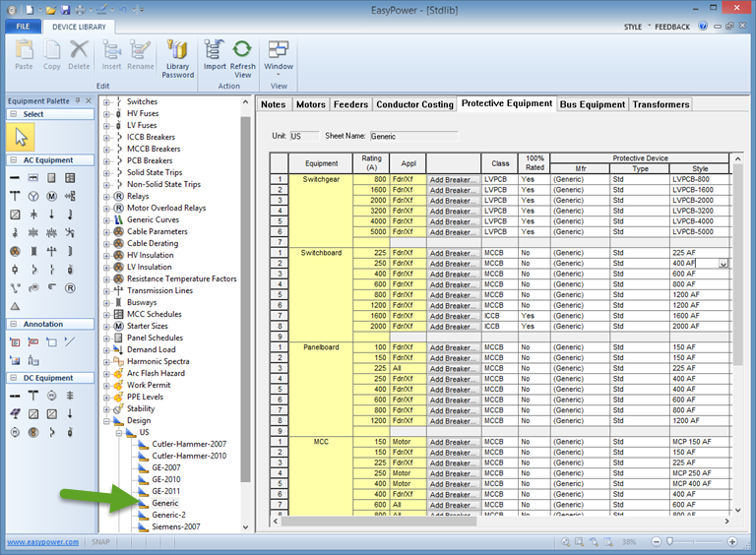Open the FILE menu tab
This screenshot has height=555, width=756.
[x=22, y=27]
